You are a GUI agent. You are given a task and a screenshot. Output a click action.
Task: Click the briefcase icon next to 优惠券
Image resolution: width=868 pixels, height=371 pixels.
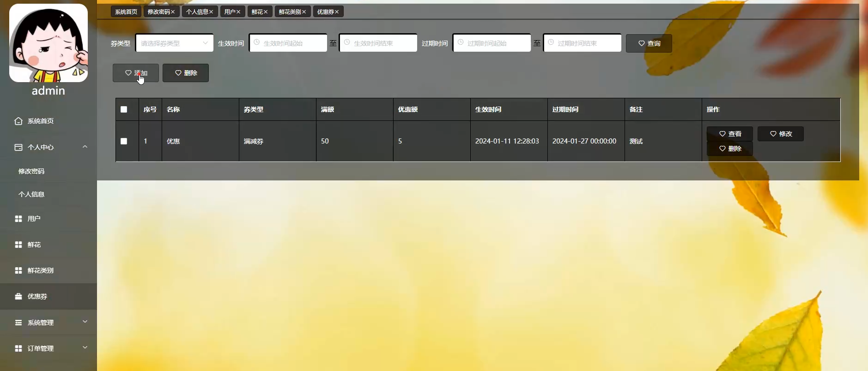pos(18,296)
